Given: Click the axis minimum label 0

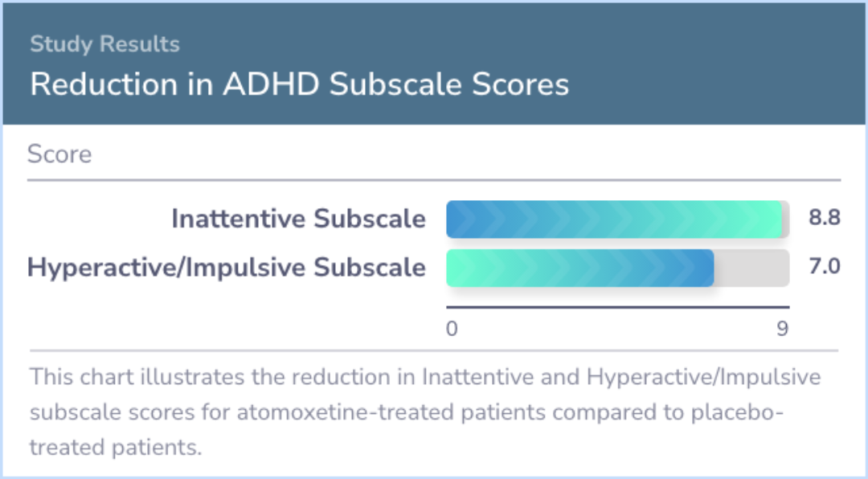Looking at the screenshot, I should point(452,329).
